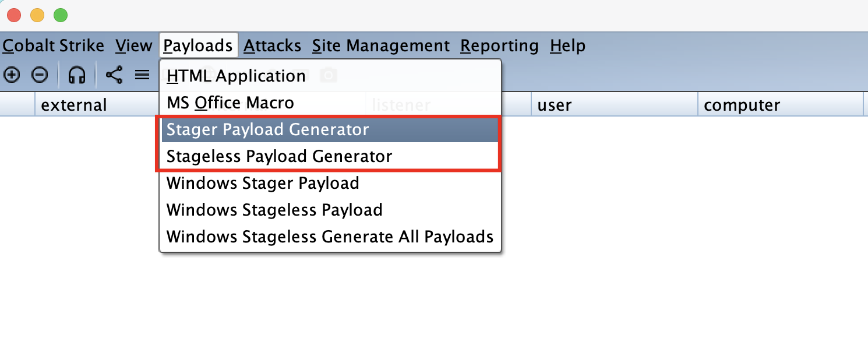
Task: Choose the MS Office Macro entry
Action: (x=230, y=103)
